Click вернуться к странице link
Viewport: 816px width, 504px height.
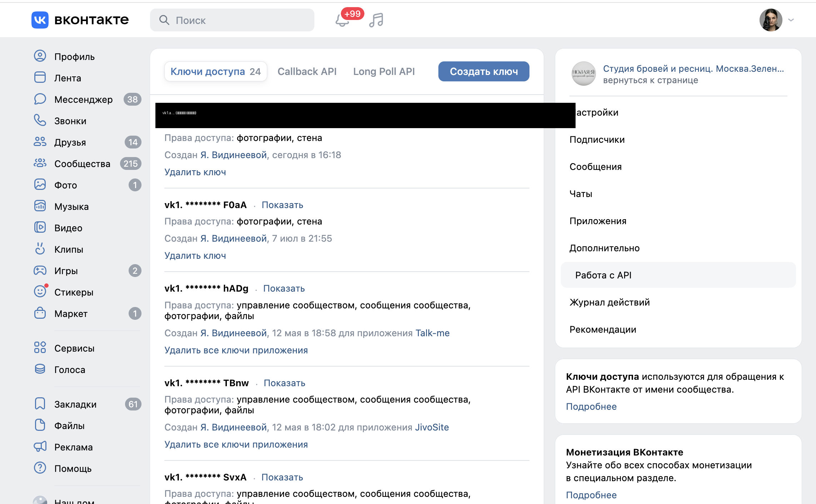point(651,80)
